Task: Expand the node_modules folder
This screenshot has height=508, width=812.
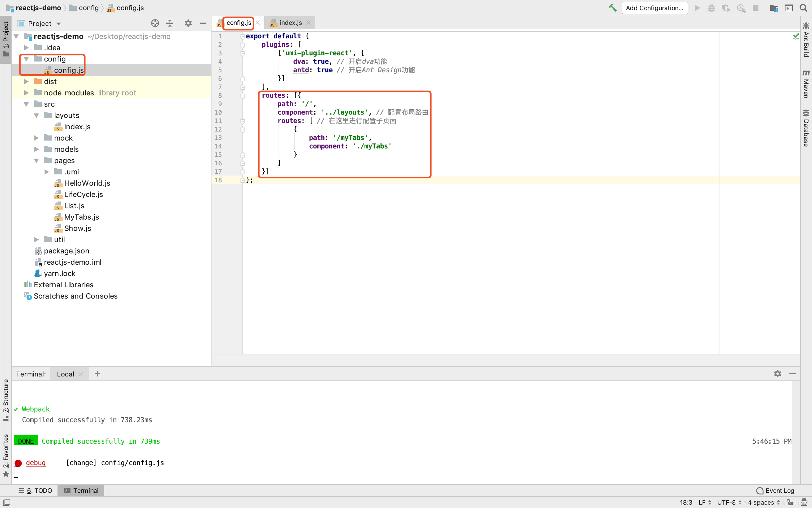Action: (26, 93)
